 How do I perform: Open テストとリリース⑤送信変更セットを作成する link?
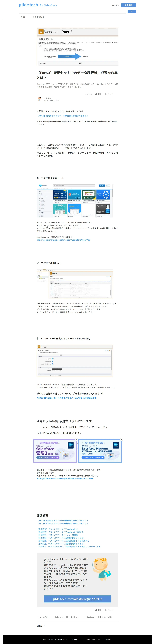(63, 541)
